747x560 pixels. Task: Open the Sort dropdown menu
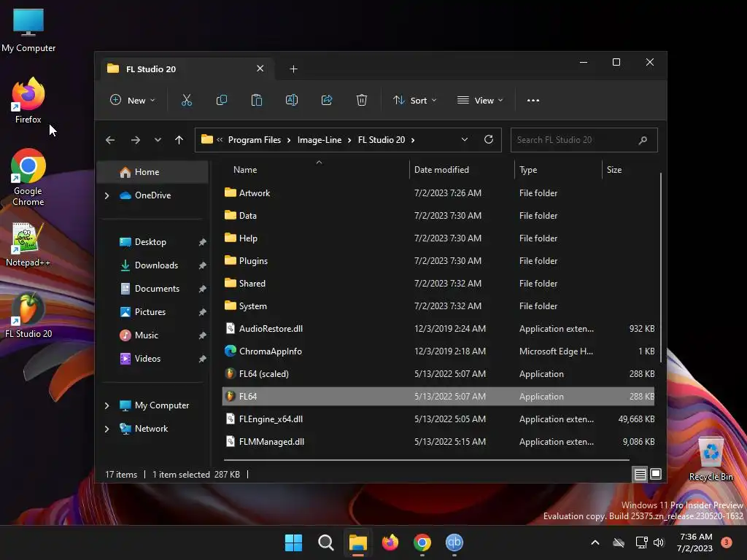(x=414, y=101)
